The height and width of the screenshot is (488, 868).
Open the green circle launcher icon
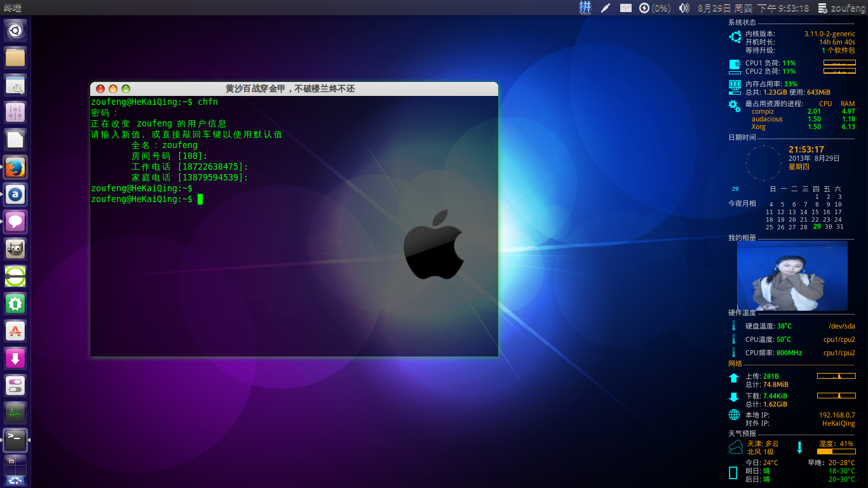(x=15, y=276)
